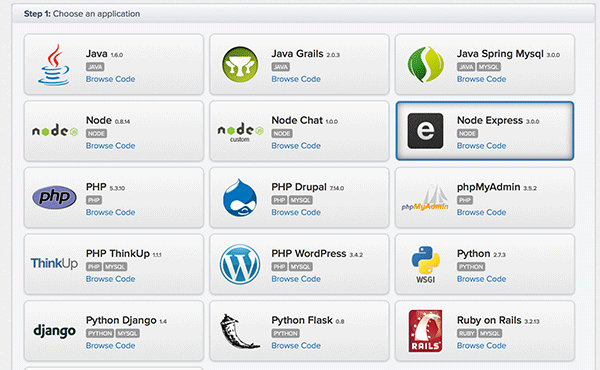Click the phpMyAdmin sailboat logo
600x370 pixels.
[x=425, y=197]
